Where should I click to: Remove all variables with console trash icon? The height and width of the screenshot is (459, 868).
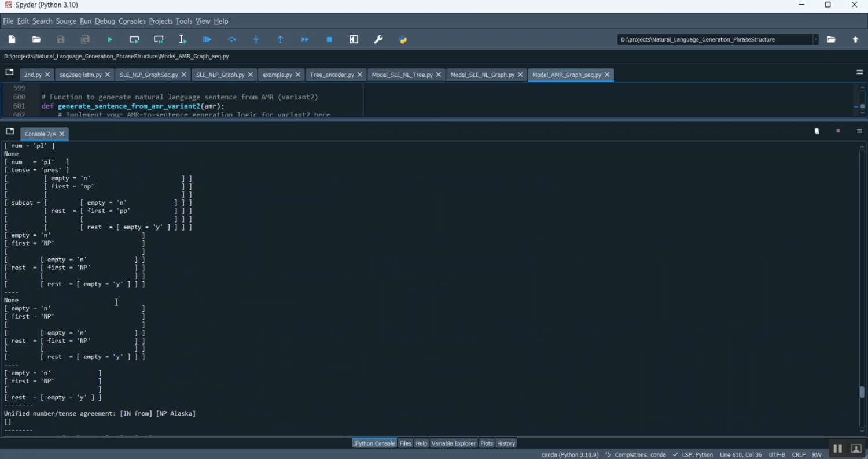(816, 131)
